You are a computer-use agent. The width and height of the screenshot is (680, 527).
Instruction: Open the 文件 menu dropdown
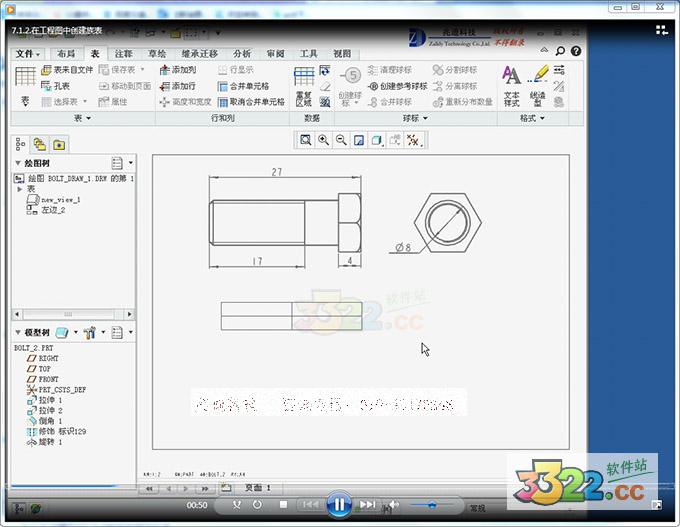click(29, 53)
